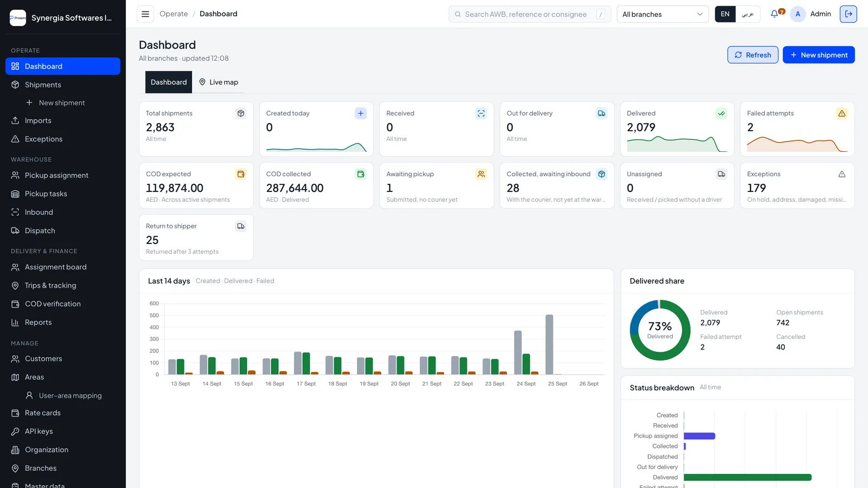868x488 pixels.
Task: Click the Trips & tracking pin icon
Action: tap(15, 285)
